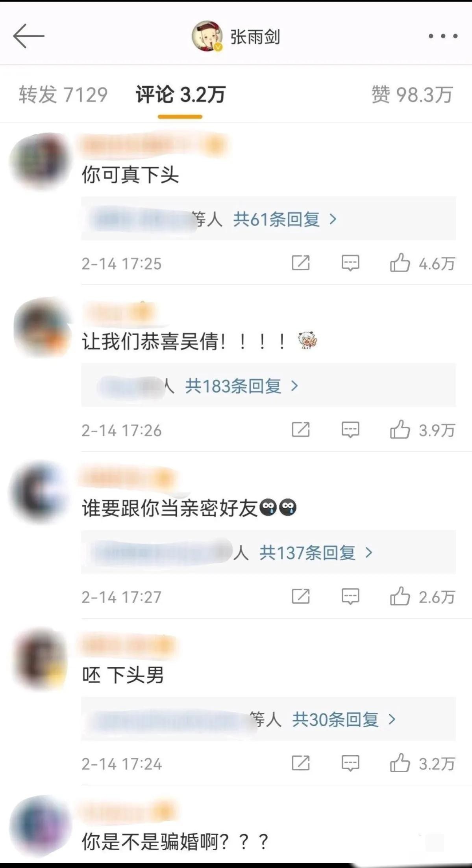
Task: Tap the back arrow icon
Action: [29, 36]
